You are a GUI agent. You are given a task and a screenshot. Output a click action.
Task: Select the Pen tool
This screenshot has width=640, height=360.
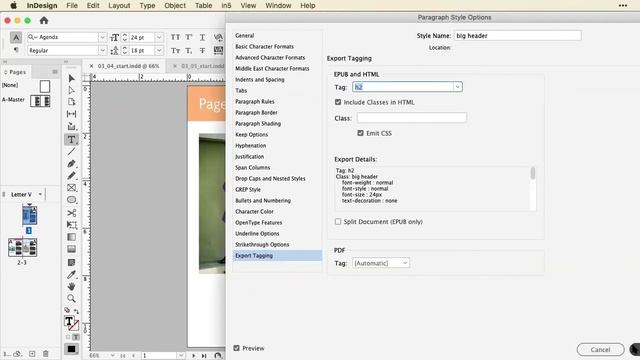[x=71, y=164]
